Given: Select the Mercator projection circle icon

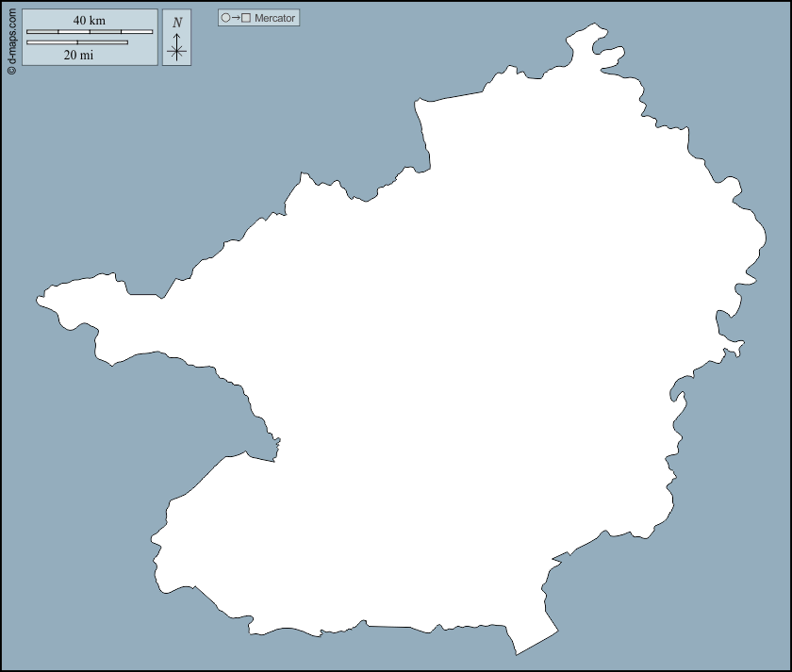Looking at the screenshot, I should (x=226, y=17).
